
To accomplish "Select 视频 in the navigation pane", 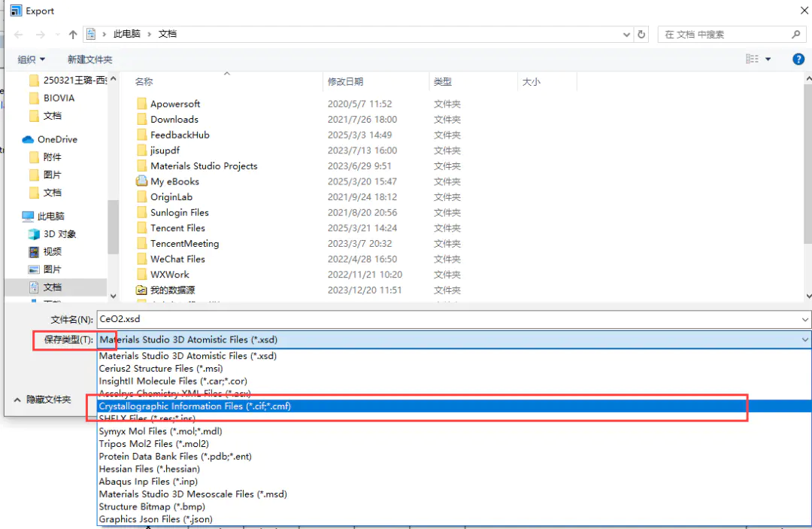I will (x=45, y=252).
